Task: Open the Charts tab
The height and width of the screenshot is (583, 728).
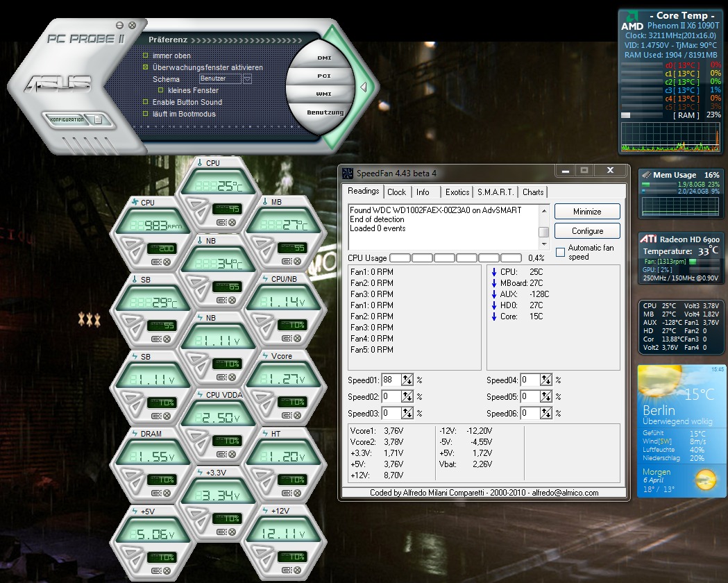Action: (533, 192)
